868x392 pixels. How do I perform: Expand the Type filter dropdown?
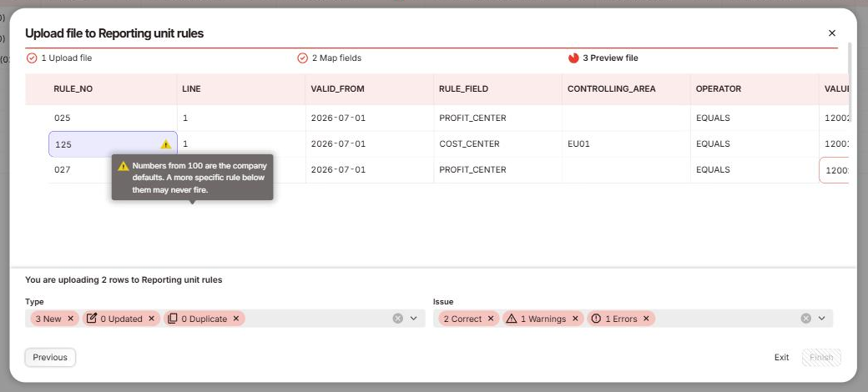click(413, 318)
